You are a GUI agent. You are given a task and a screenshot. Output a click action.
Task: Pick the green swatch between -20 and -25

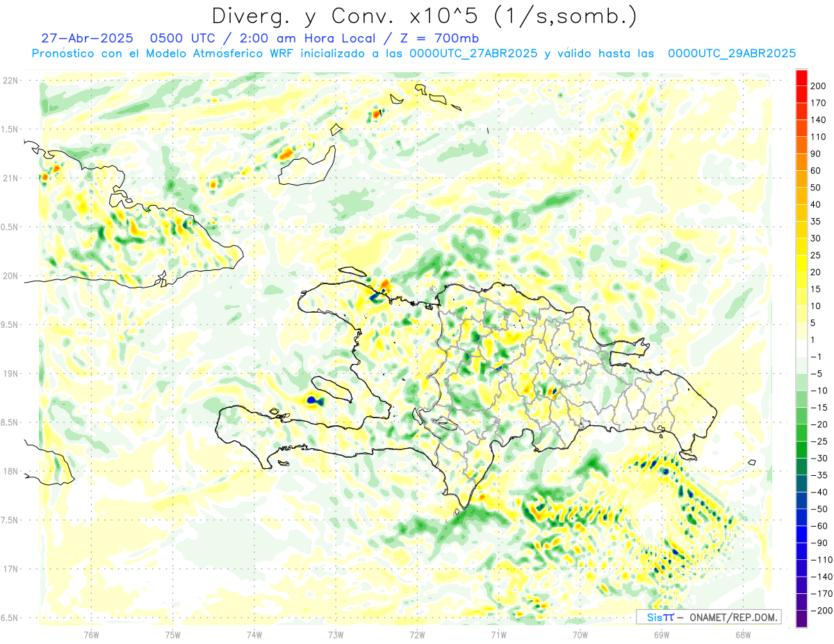pyautogui.click(x=801, y=434)
